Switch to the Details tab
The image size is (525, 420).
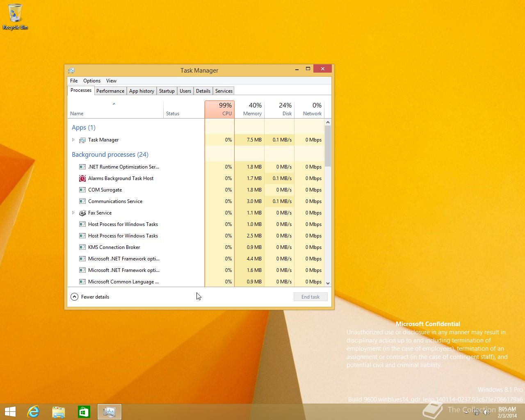tap(203, 91)
